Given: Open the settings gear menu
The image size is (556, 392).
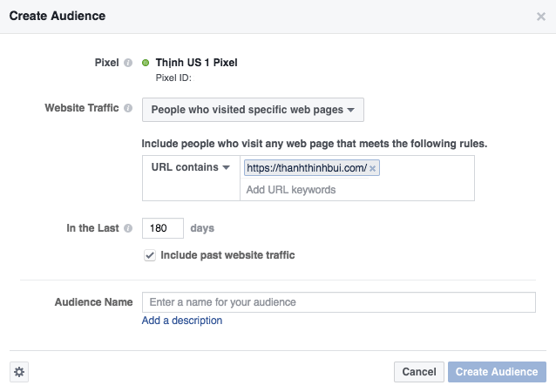Looking at the screenshot, I should (19, 372).
